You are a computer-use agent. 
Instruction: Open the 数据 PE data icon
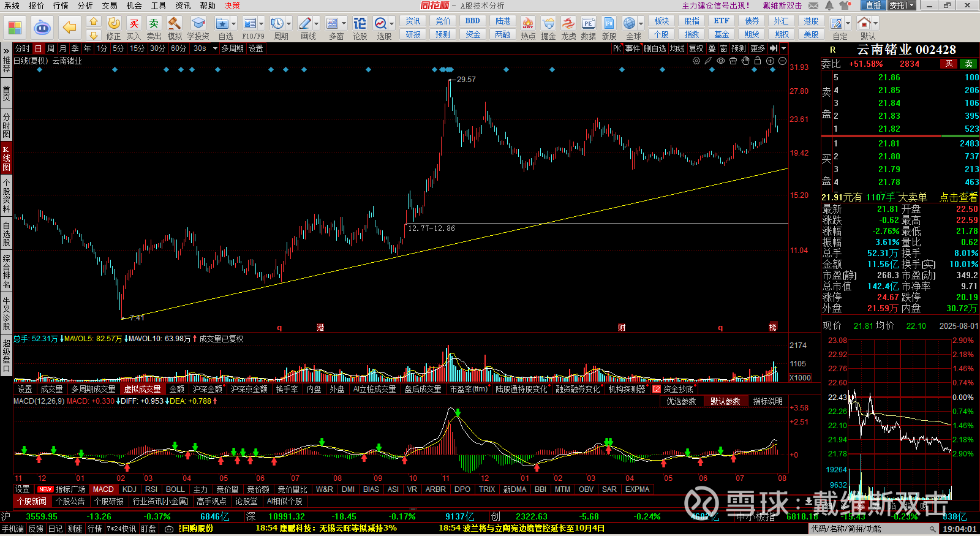tap(588, 23)
